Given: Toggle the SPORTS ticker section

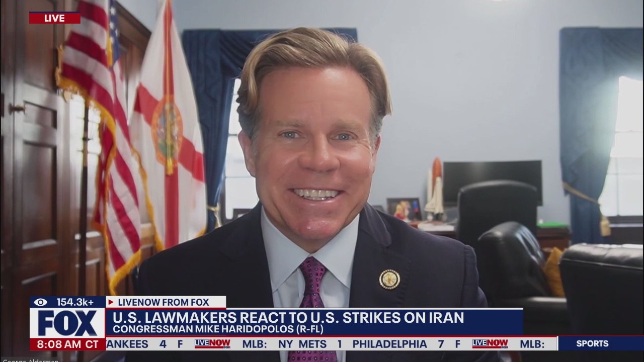Looking at the screenshot, I should [593, 344].
